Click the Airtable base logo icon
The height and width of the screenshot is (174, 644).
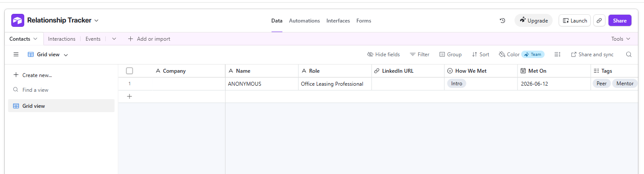click(18, 20)
